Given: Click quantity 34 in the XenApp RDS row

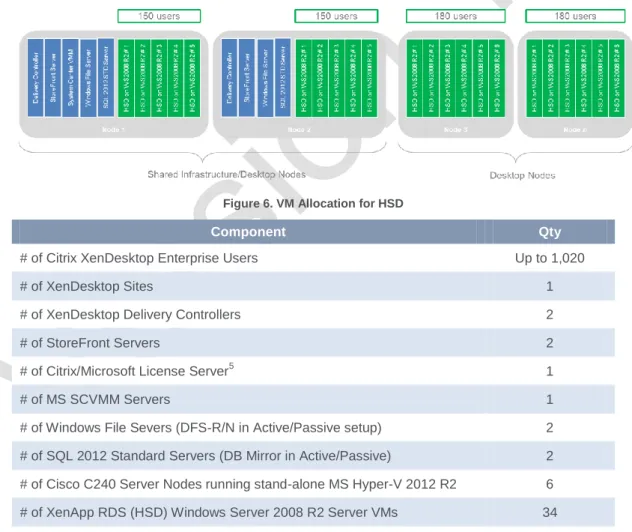Looking at the screenshot, I should (x=550, y=512).
